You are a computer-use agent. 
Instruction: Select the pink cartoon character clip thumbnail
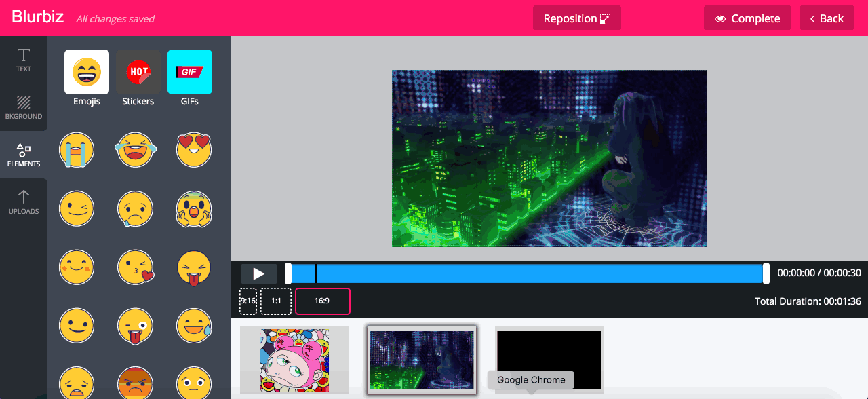pos(294,360)
